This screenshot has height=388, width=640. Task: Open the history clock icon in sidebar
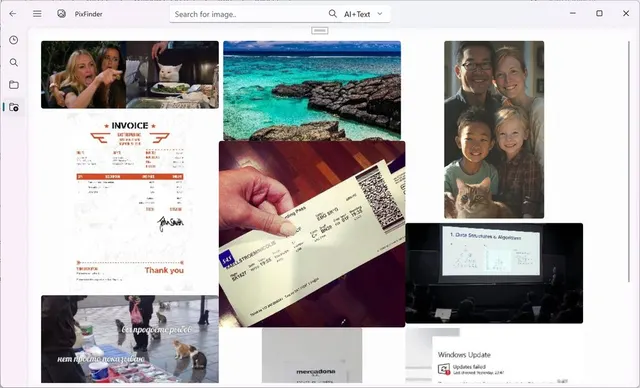pyautogui.click(x=14, y=40)
